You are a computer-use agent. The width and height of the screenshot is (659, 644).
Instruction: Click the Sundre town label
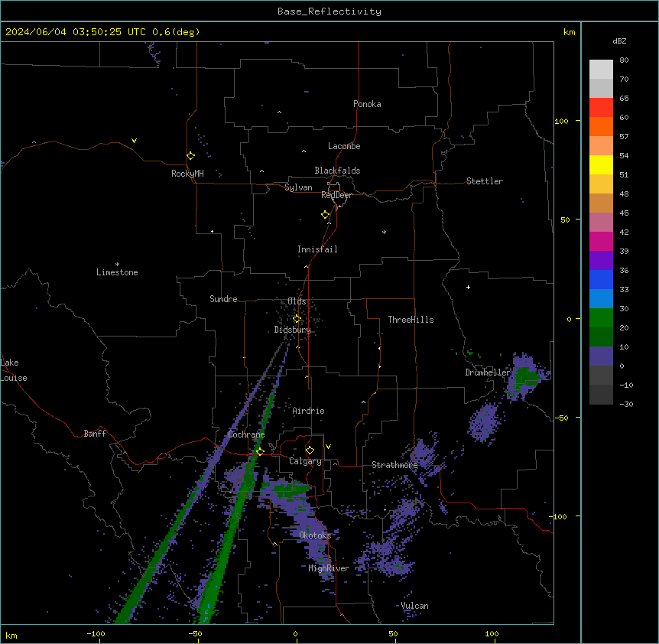tap(223, 299)
